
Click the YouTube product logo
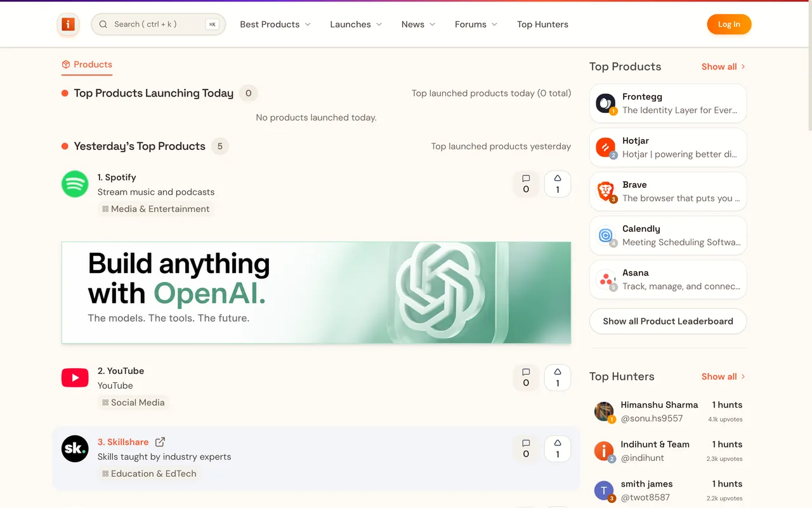[x=75, y=377]
